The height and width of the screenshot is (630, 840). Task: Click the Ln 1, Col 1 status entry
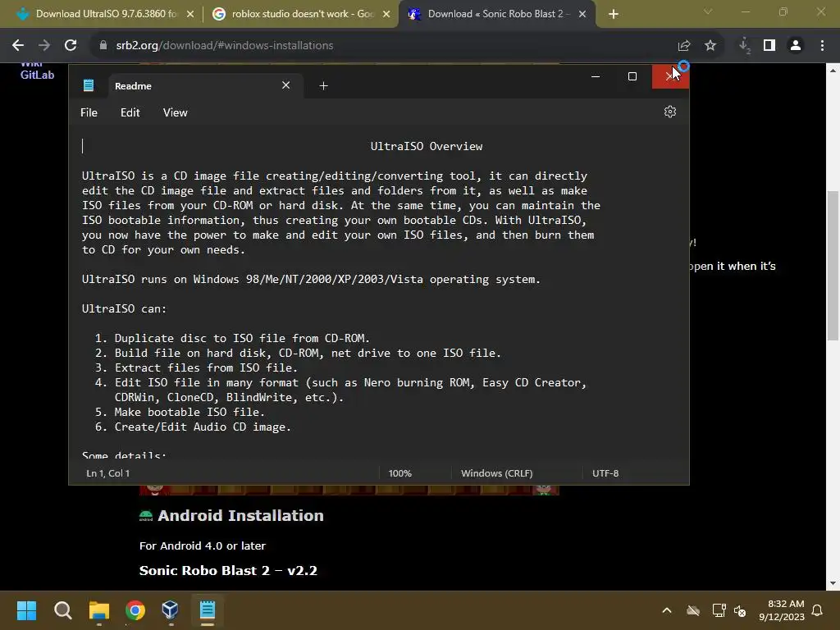point(107,473)
